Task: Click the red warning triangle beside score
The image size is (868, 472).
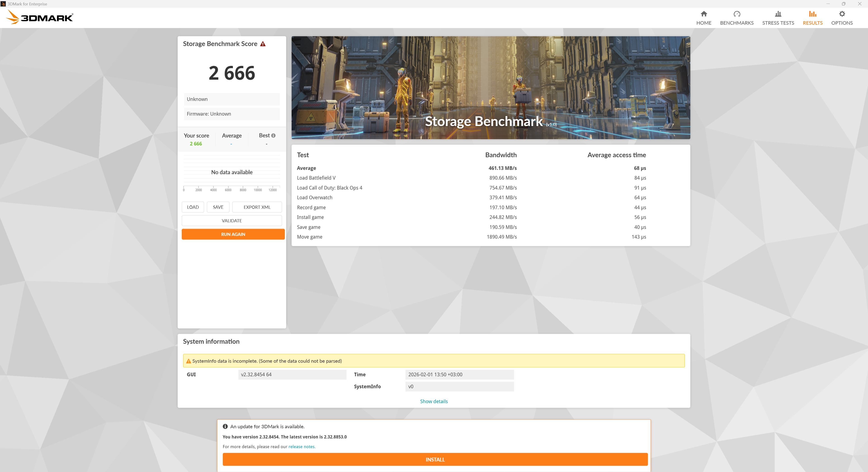Action: pyautogui.click(x=263, y=44)
